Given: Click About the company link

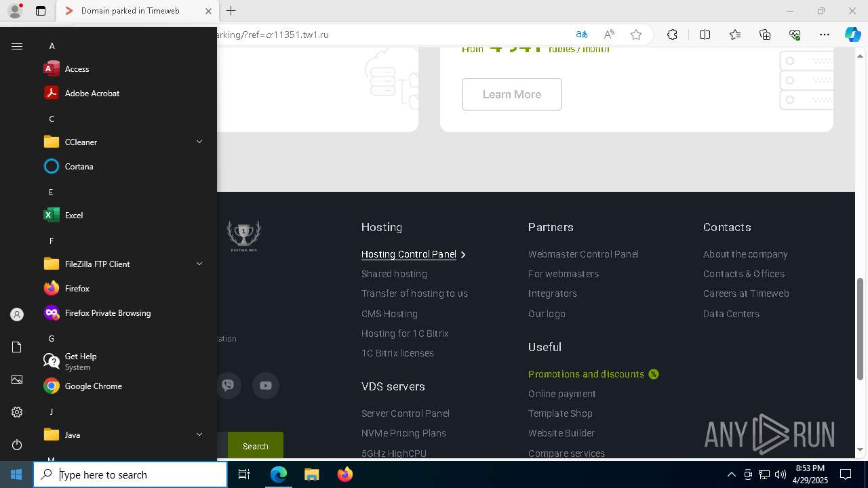Looking at the screenshot, I should point(745,254).
